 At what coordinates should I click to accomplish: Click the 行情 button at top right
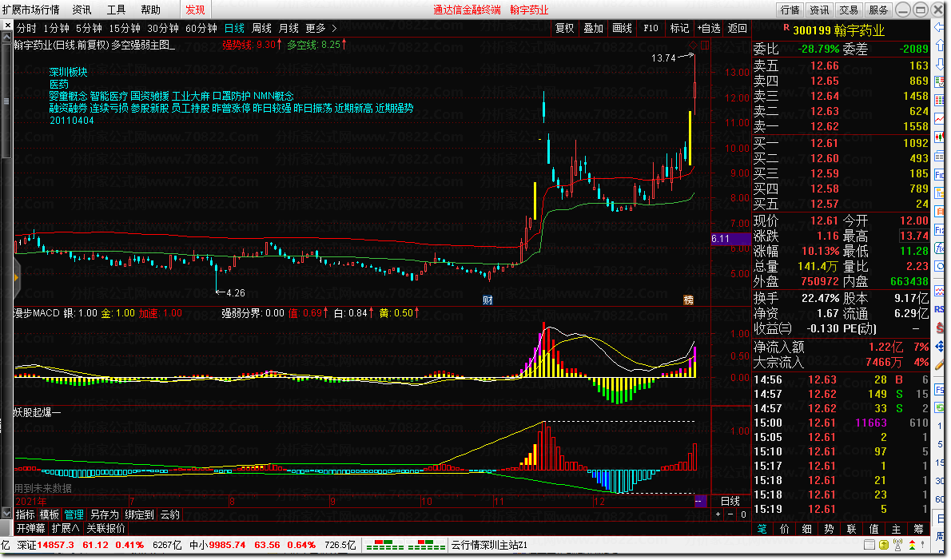click(790, 10)
